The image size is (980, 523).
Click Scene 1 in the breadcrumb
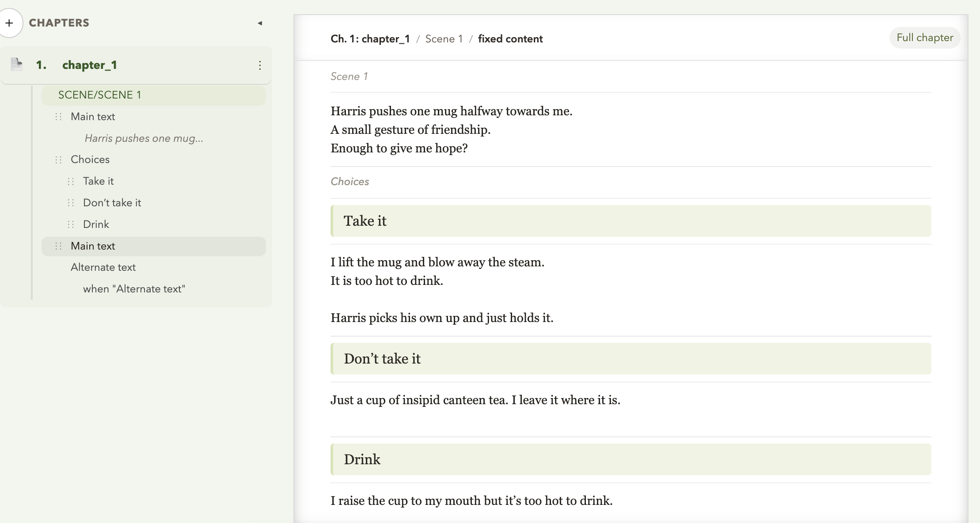coord(444,39)
